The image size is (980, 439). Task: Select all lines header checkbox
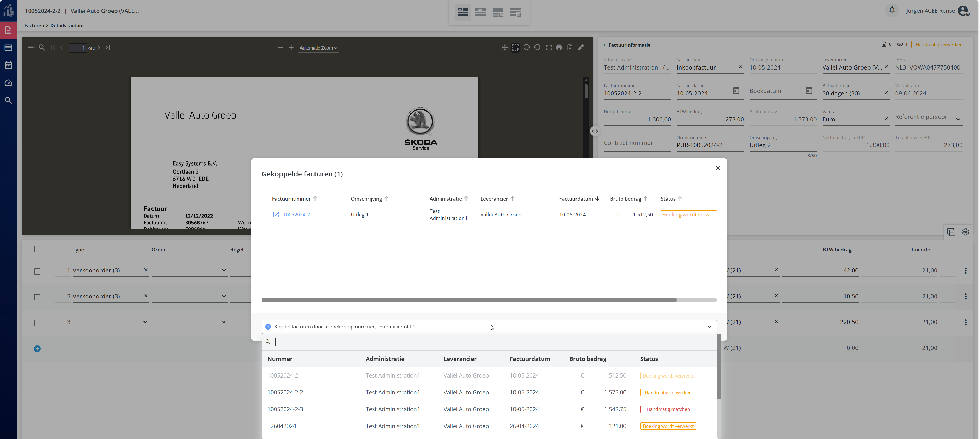pyautogui.click(x=37, y=249)
